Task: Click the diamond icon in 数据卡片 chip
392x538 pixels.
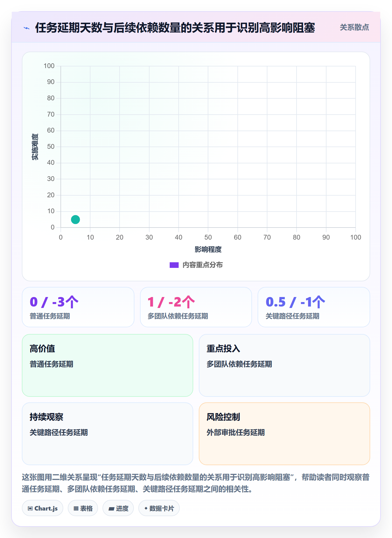Action: tap(146, 508)
